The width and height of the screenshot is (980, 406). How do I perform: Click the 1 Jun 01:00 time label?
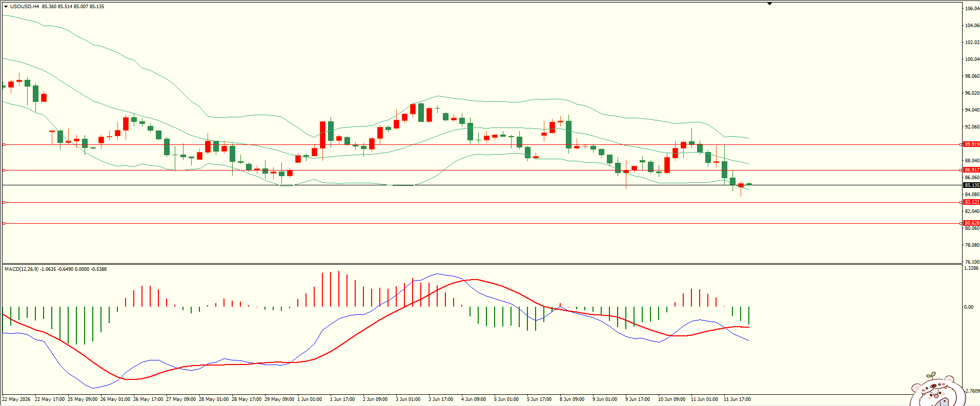point(310,399)
